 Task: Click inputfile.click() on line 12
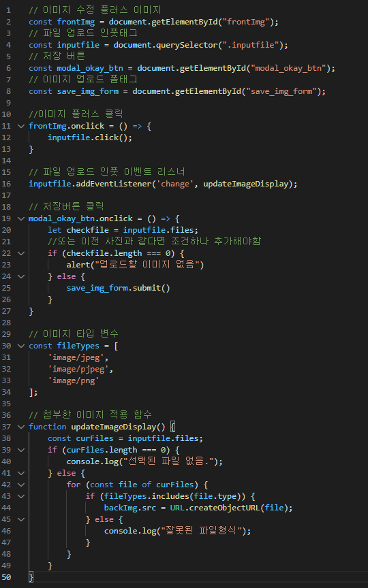coord(90,137)
